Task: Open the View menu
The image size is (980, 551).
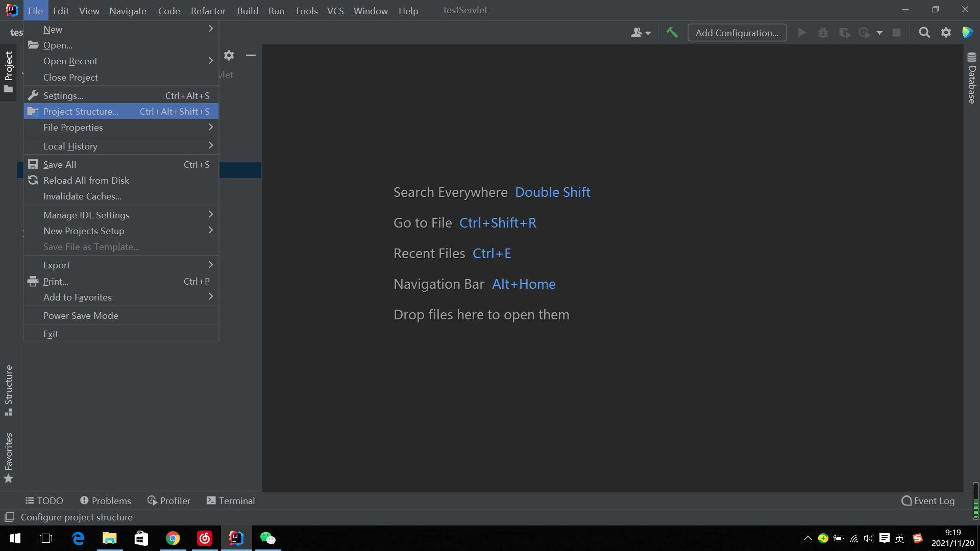Action: pos(89,11)
